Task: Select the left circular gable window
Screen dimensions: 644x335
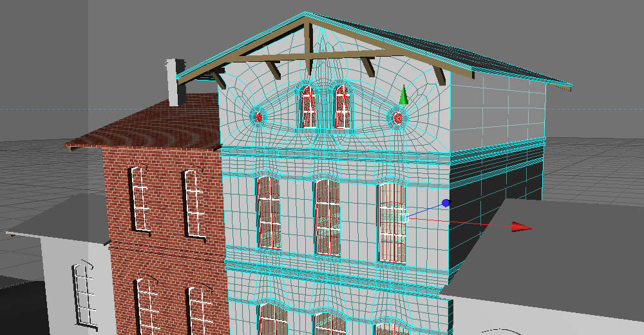Action: point(259,117)
